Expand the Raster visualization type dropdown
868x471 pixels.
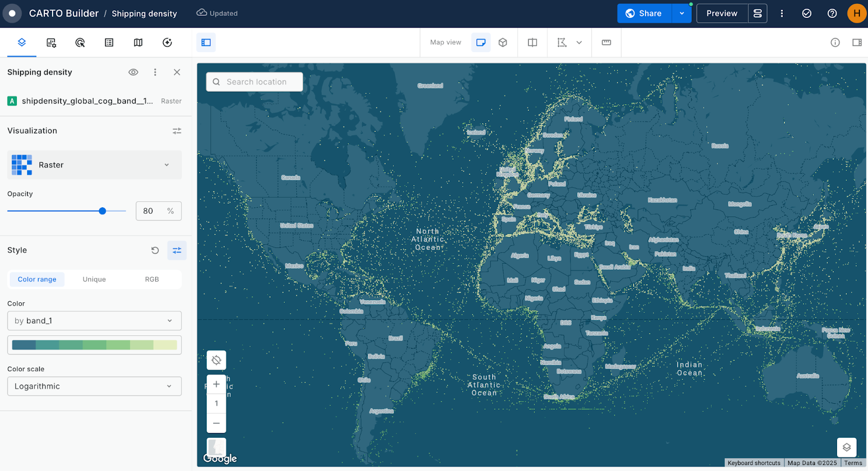[x=94, y=165]
